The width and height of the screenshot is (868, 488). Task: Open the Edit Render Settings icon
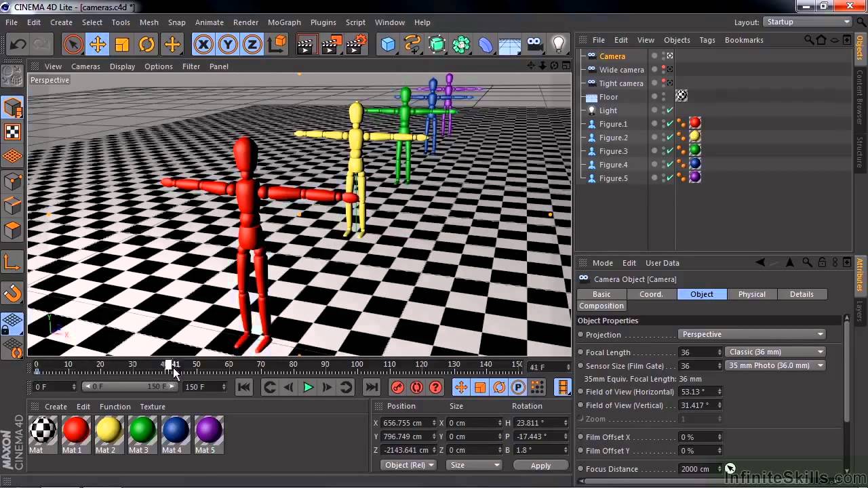(x=356, y=45)
